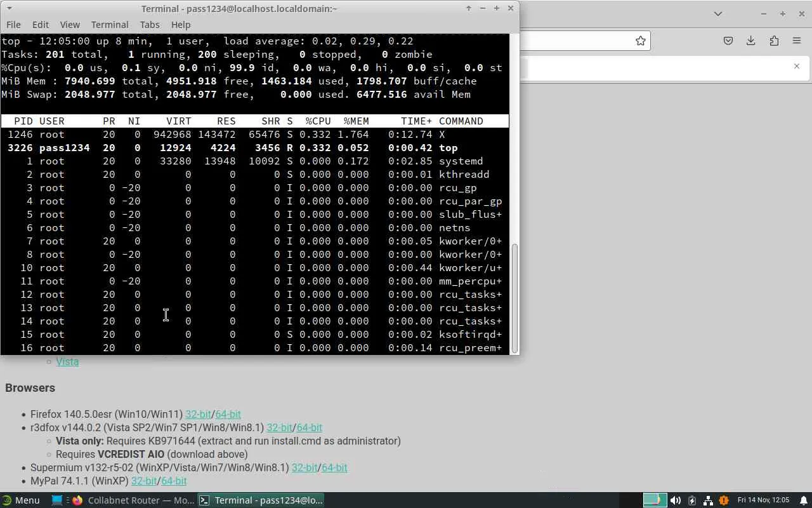Dismiss the Firefox notification bar
The height and width of the screenshot is (508, 812).
tap(797, 66)
